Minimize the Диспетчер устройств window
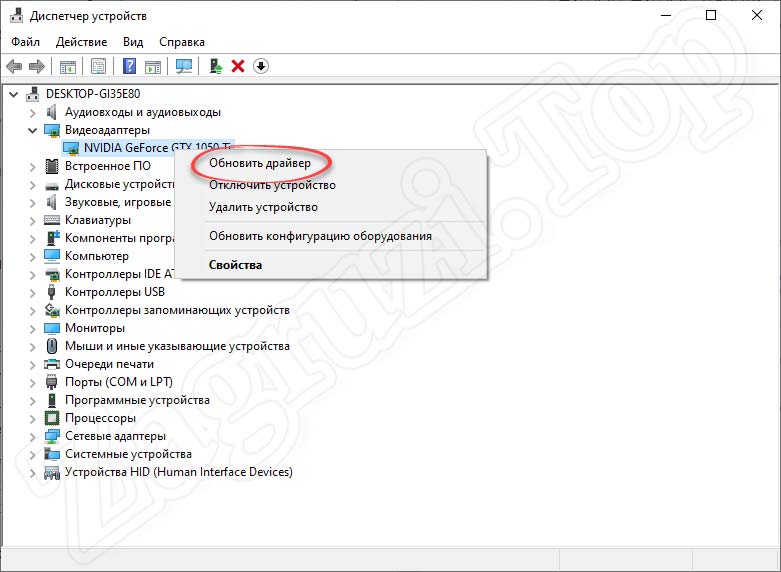Viewport: 781px width, 572px height. (x=666, y=15)
